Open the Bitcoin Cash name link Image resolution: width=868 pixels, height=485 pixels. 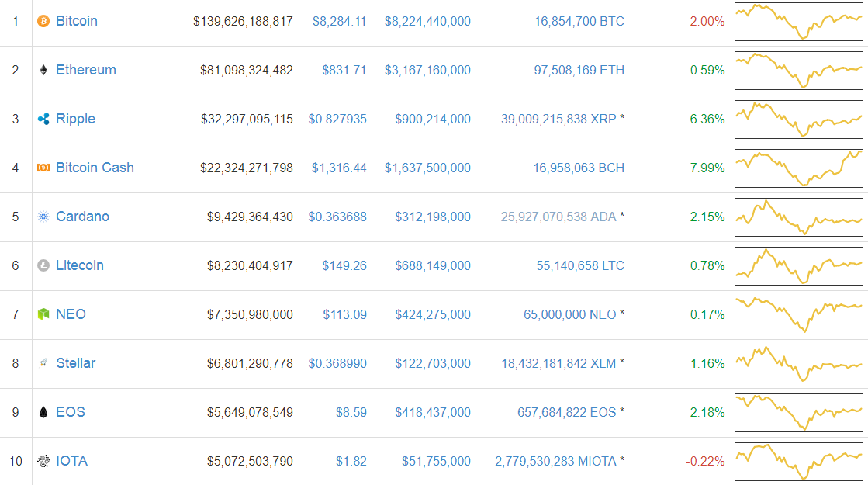click(x=95, y=168)
